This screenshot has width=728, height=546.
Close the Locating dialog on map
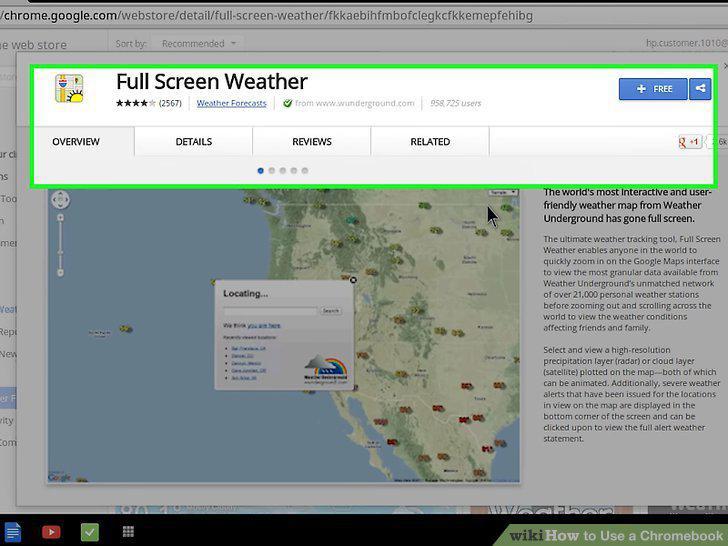(x=353, y=280)
